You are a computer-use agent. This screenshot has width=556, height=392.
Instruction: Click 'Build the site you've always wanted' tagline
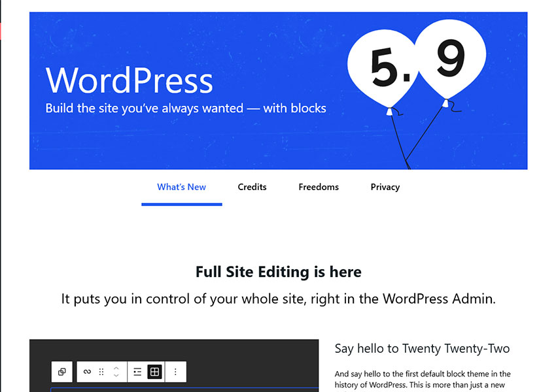pyautogui.click(x=186, y=108)
